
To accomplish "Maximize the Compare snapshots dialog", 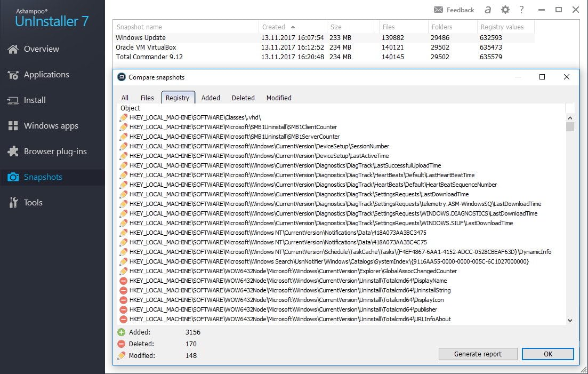I will tap(542, 77).
